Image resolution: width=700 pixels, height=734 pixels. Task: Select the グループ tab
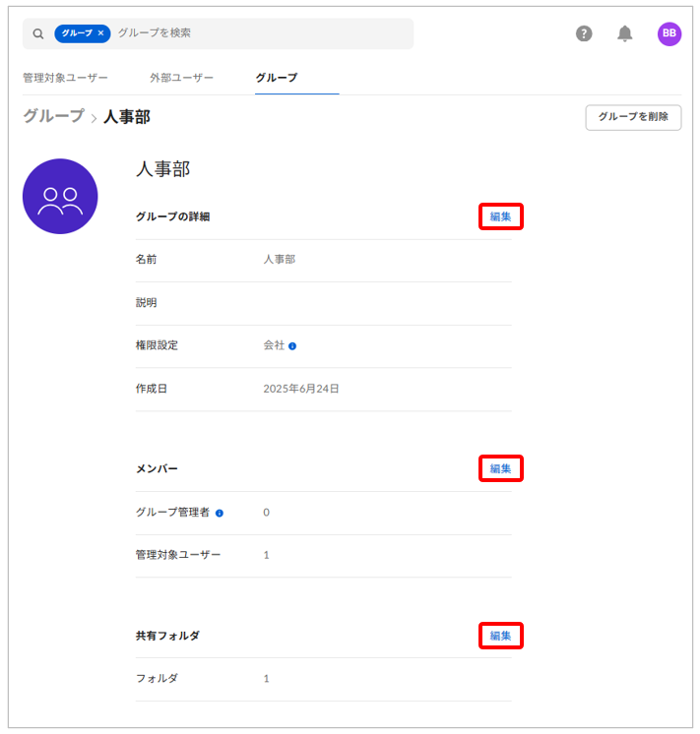pos(276,78)
